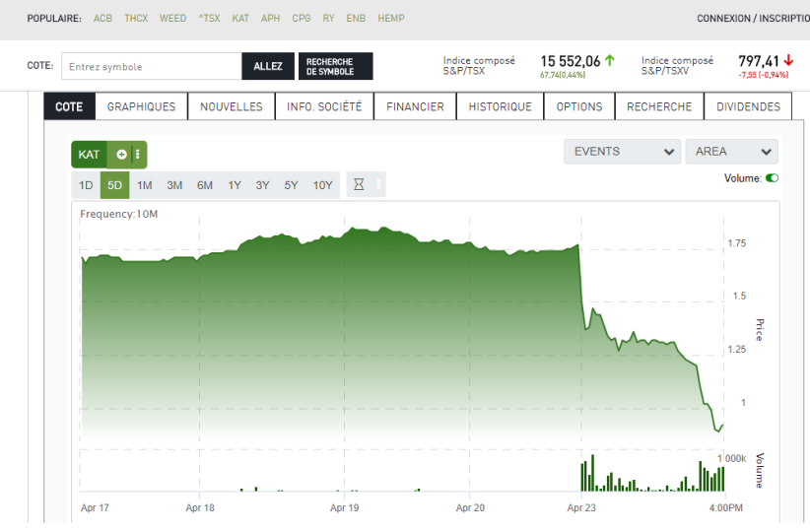810x532 pixels.
Task: Click the WEED popular ticker link
Action: coord(172,19)
